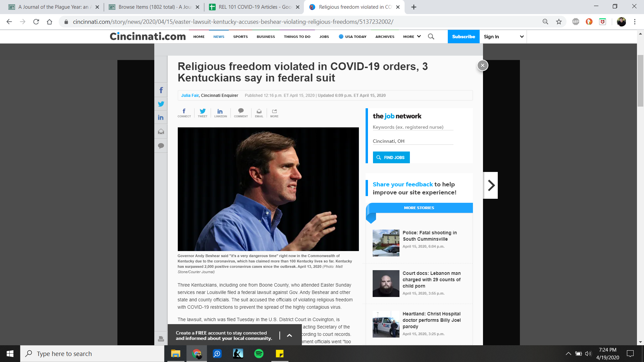Expand the MORE navigation dropdown
The image size is (644, 362).
[412, 37]
